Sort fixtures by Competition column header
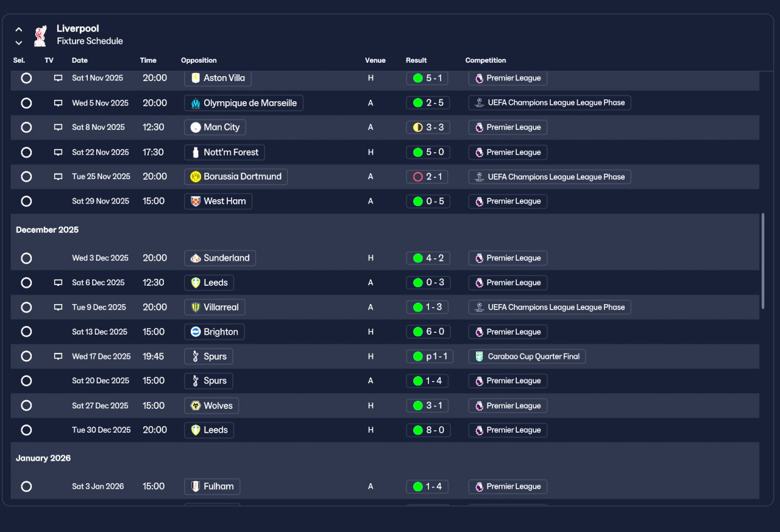 coord(486,60)
